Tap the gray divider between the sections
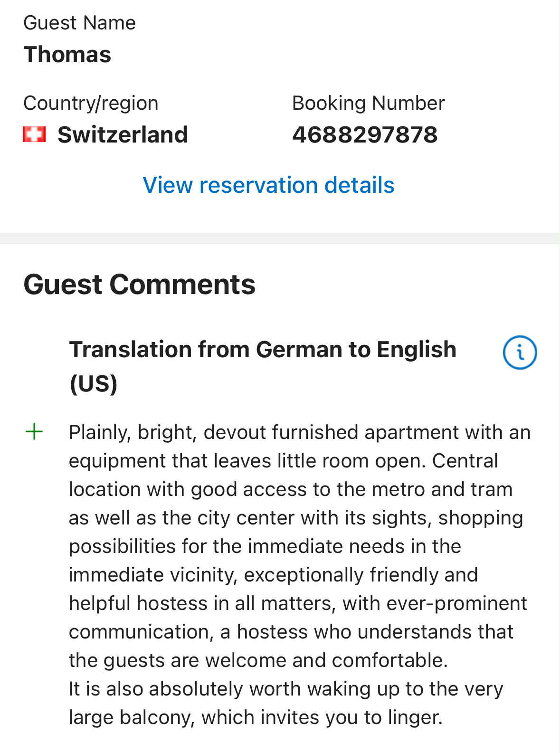The width and height of the screenshot is (560, 753). pos(280,238)
